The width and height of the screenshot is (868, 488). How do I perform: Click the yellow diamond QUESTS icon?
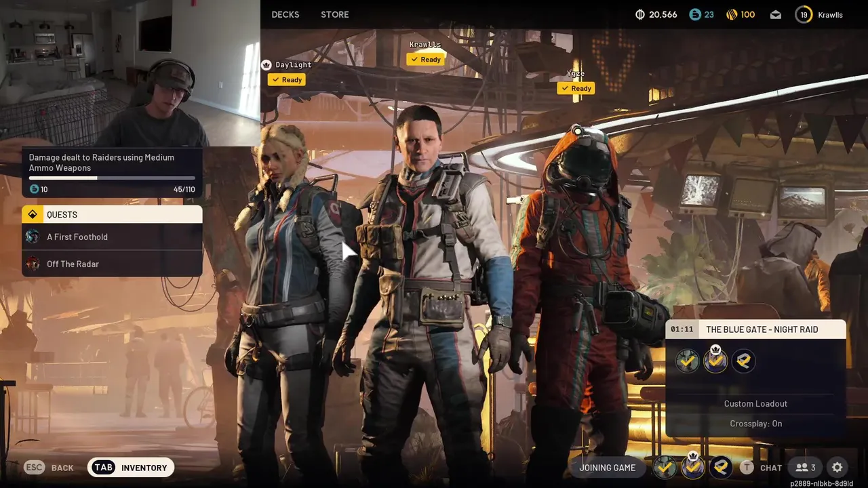coord(32,214)
